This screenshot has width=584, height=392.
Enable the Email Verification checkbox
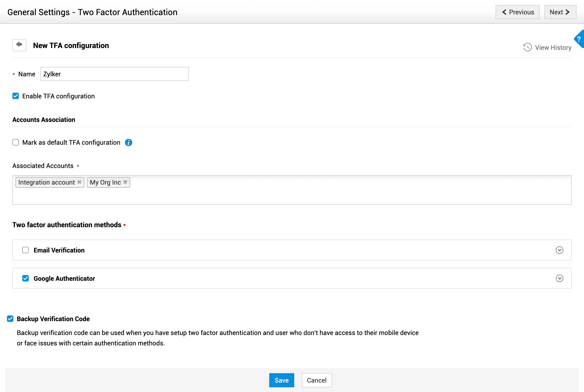(26, 250)
